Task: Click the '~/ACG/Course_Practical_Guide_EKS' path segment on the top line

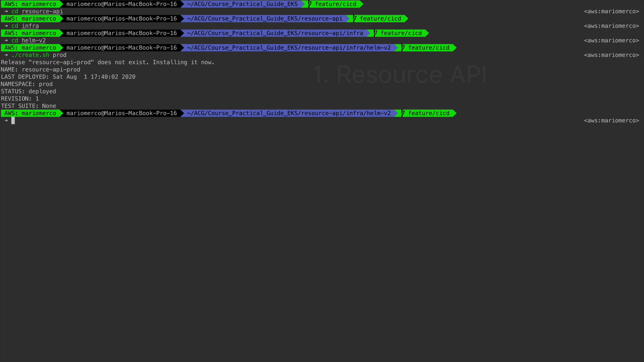Action: pyautogui.click(x=242, y=4)
